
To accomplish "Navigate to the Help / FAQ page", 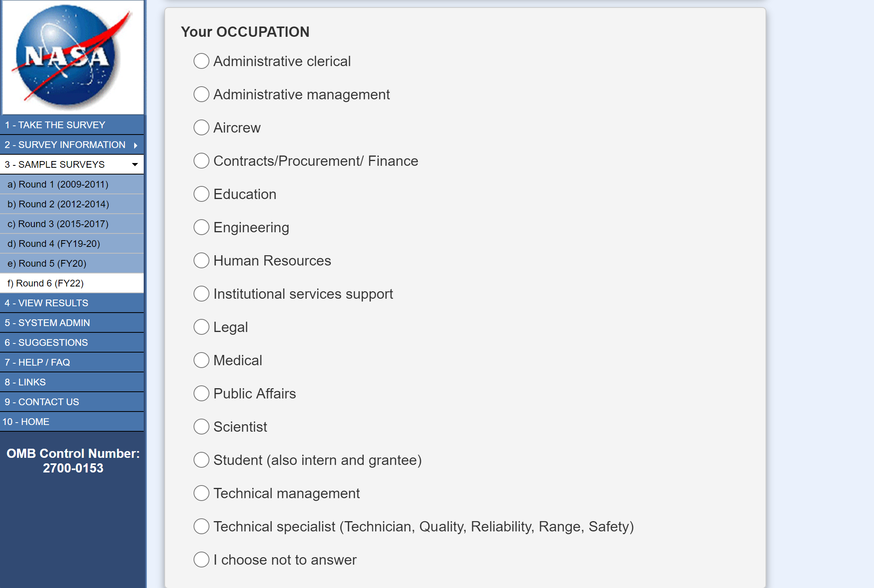I will click(37, 362).
